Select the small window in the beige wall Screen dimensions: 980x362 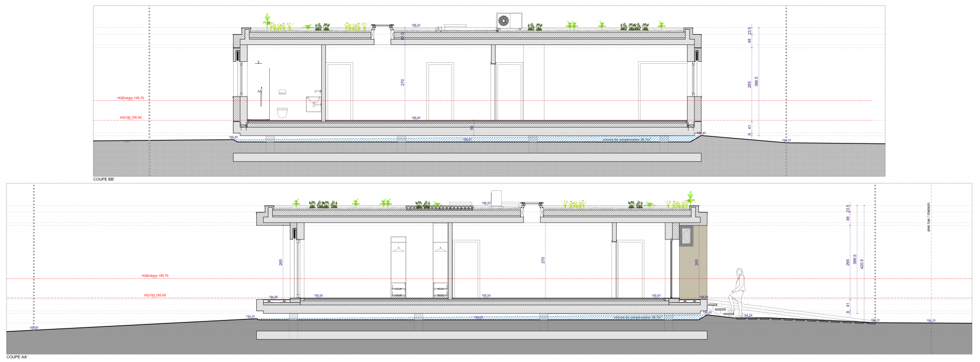coord(686,235)
